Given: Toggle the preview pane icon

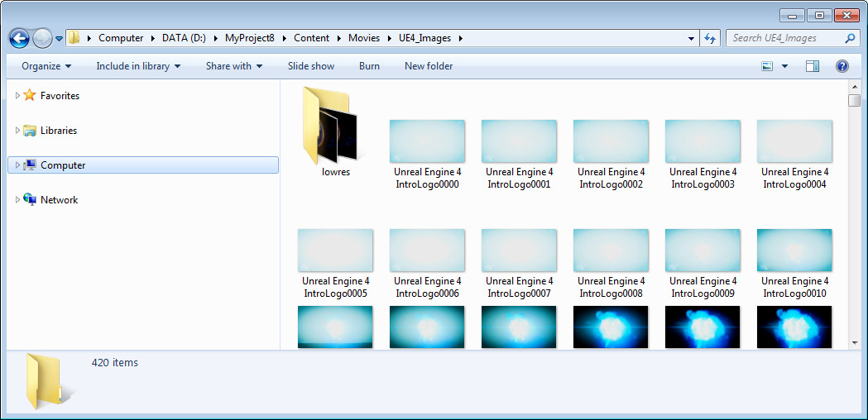Looking at the screenshot, I should click(813, 66).
